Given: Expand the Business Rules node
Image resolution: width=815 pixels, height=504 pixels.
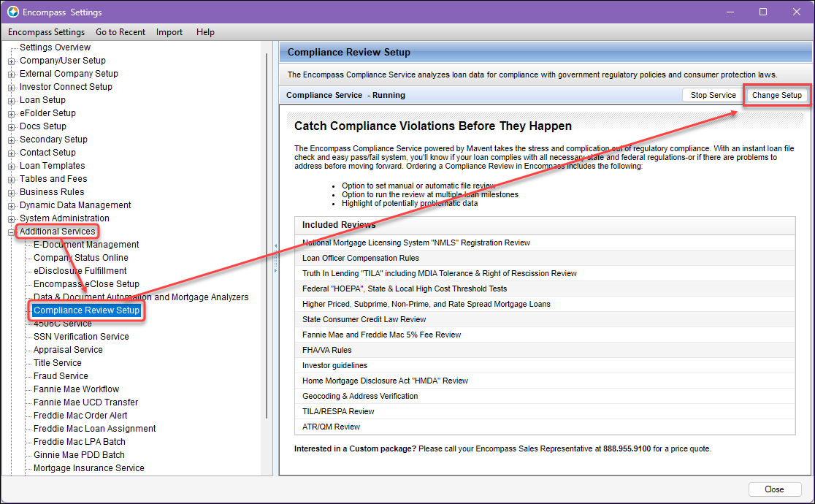Looking at the screenshot, I should (12, 192).
